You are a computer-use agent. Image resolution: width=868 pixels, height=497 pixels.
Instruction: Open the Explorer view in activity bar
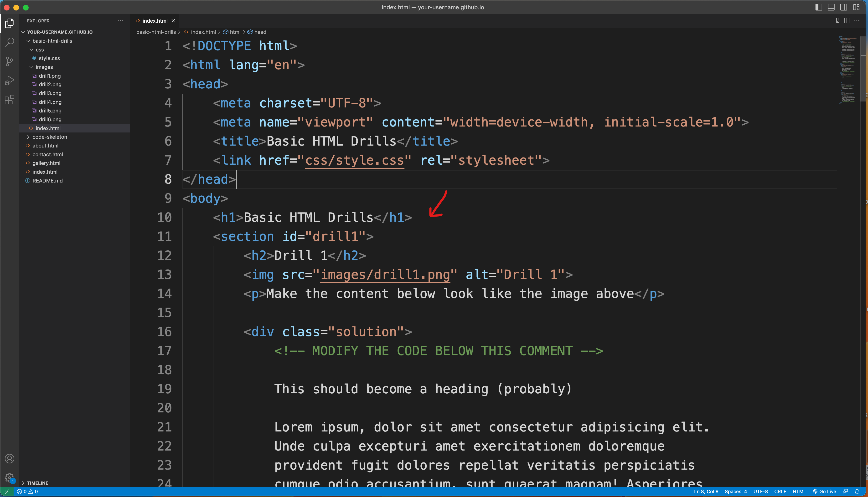10,23
